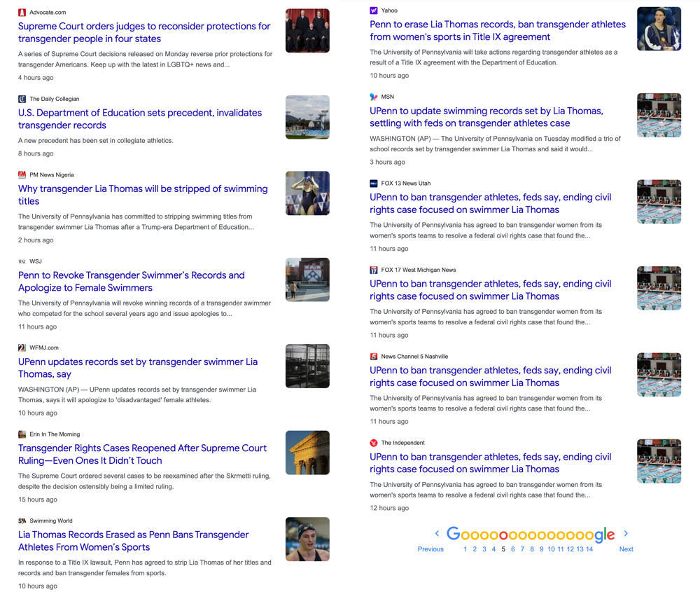The width and height of the screenshot is (700, 592).
Task: Click the "A new precedent has been set" snippet
Action: click(x=95, y=141)
